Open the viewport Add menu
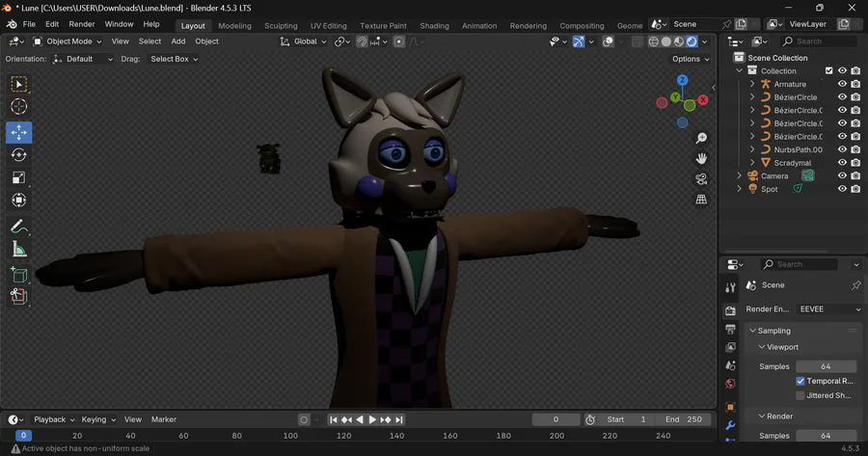The height and width of the screenshot is (456, 868). pyautogui.click(x=178, y=41)
